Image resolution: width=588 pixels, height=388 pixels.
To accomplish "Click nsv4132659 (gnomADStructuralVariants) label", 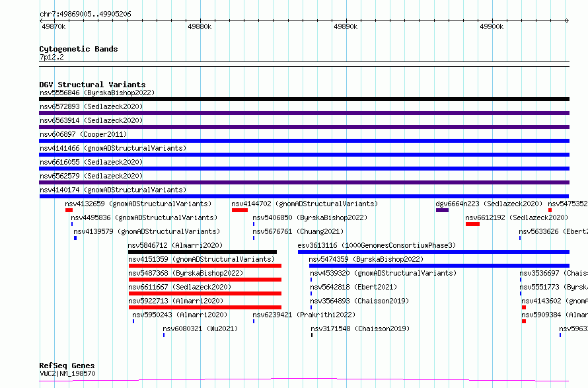I will click(x=138, y=204).
